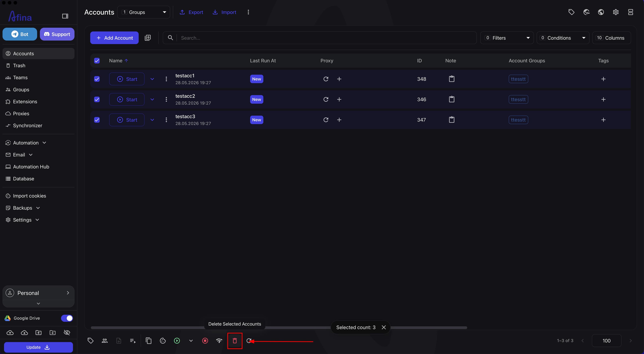This screenshot has height=354, width=644.
Task: Open the Telegram Bot button
Action: coord(20,34)
